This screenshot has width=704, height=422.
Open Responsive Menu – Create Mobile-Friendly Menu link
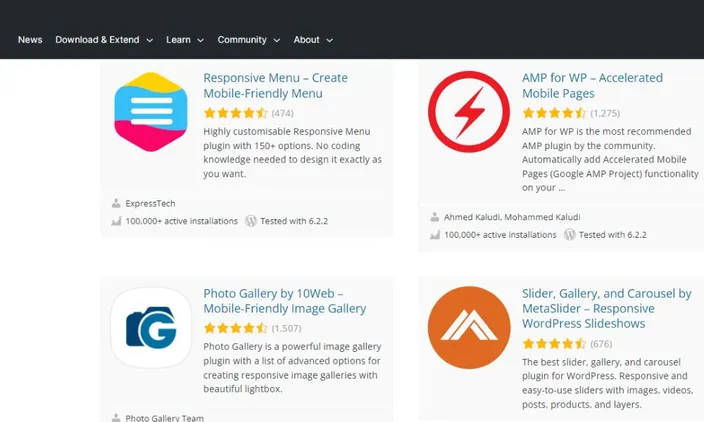tap(275, 85)
